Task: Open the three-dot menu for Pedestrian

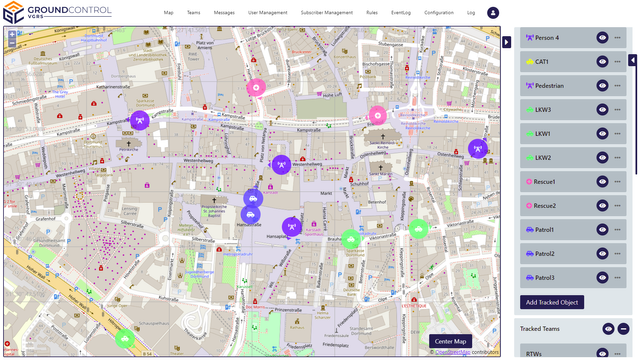Action: pyautogui.click(x=617, y=86)
